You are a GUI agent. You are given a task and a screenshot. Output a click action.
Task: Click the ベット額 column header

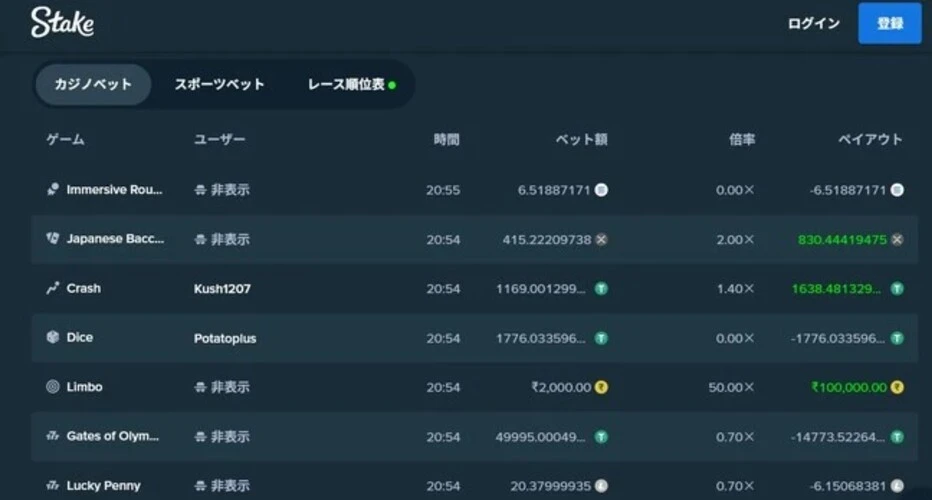581,140
